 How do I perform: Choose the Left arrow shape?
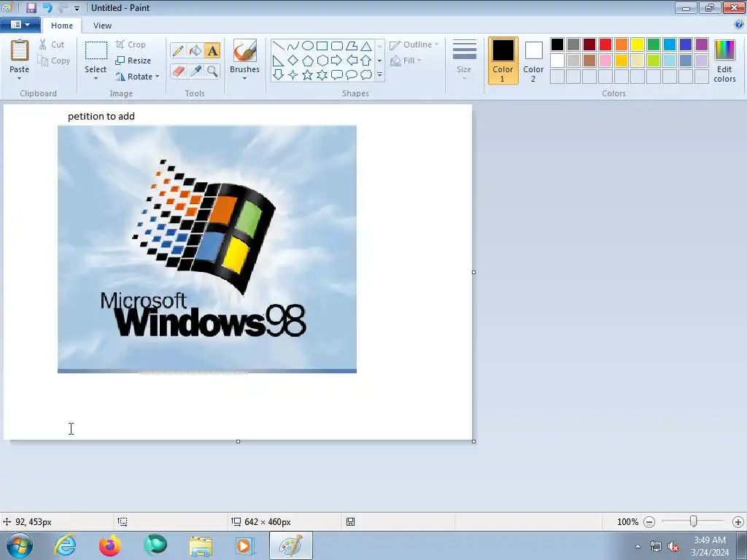coord(352,61)
